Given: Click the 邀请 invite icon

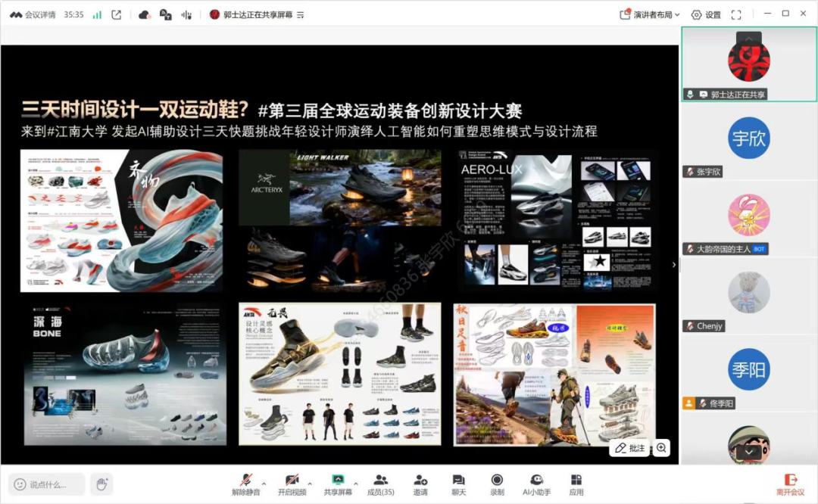Looking at the screenshot, I should pyautogui.click(x=420, y=482).
